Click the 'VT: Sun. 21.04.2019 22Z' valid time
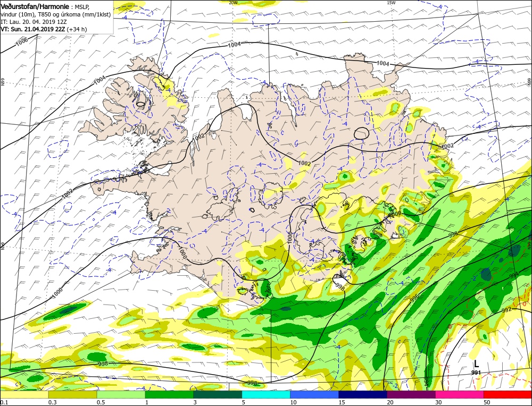The height and width of the screenshot is (406, 532). [x=34, y=29]
